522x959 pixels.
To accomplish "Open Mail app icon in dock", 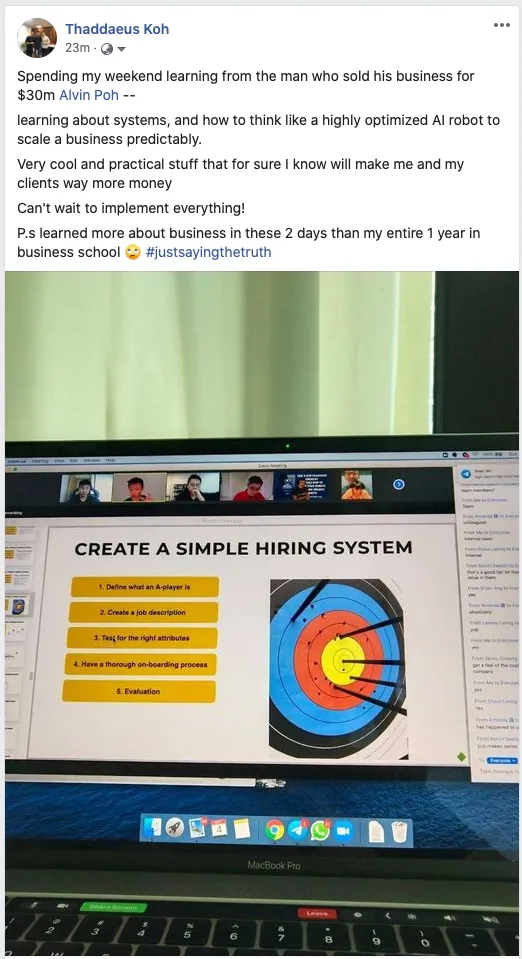I will 197,828.
